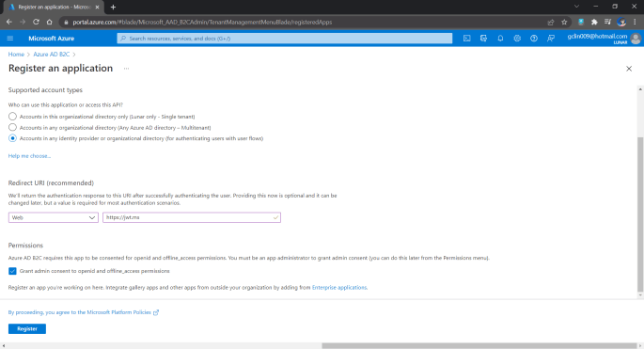Screen dimensions: 644x349
Task: Open the Help question mark icon
Action: 533,39
